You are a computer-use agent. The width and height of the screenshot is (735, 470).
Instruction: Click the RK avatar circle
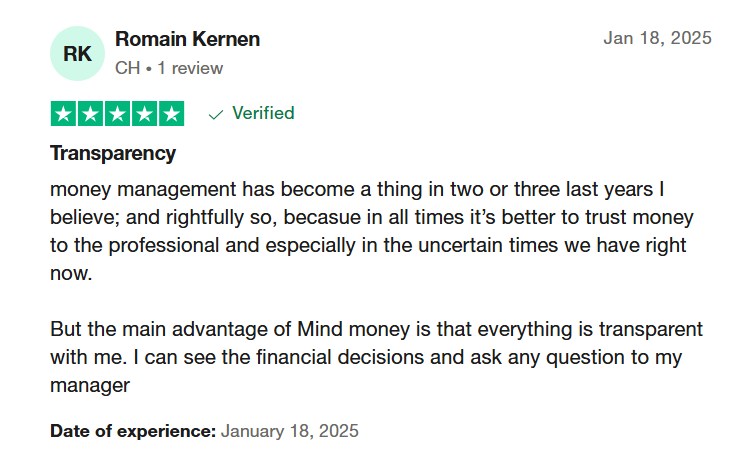click(77, 53)
